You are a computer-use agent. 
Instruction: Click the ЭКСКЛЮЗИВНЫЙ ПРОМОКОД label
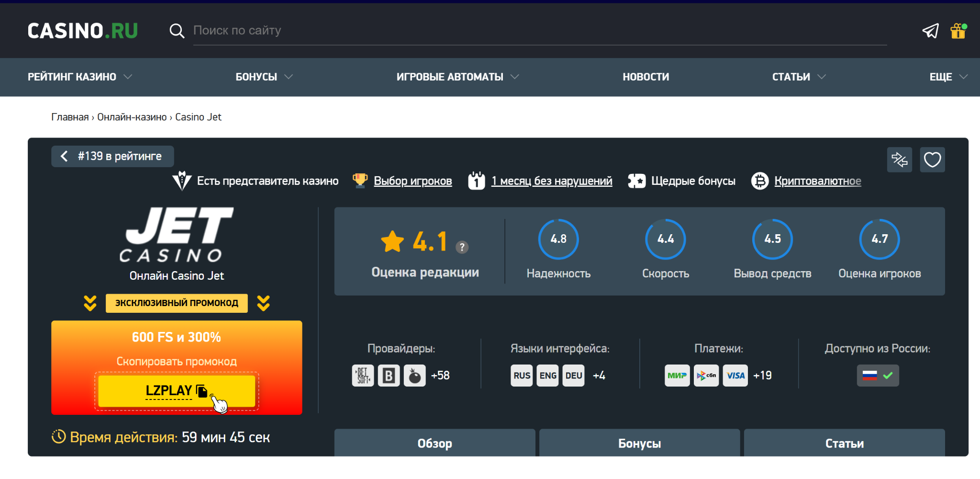coord(177,303)
